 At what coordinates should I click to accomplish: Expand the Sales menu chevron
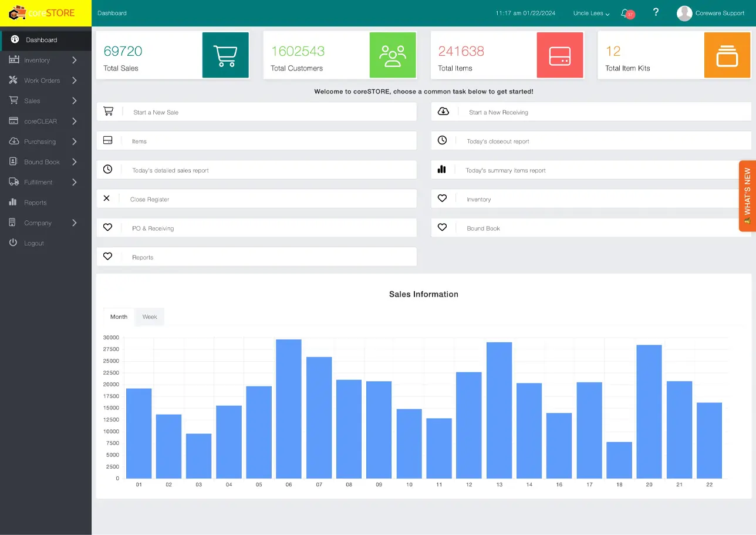(75, 101)
